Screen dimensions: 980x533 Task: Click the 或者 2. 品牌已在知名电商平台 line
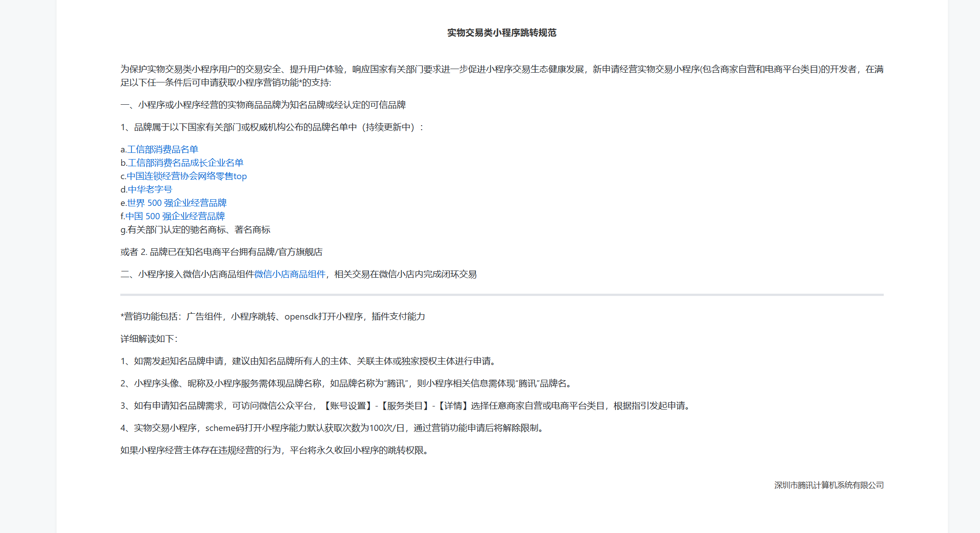click(x=221, y=252)
